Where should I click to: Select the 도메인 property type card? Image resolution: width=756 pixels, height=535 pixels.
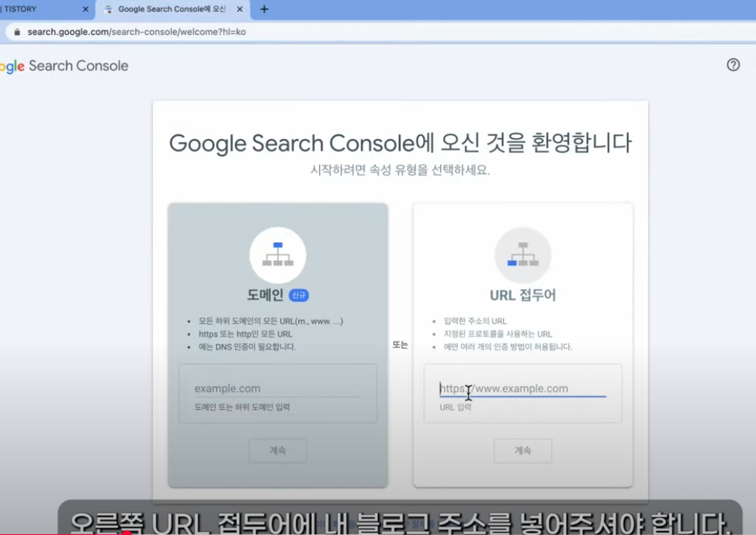[277, 342]
